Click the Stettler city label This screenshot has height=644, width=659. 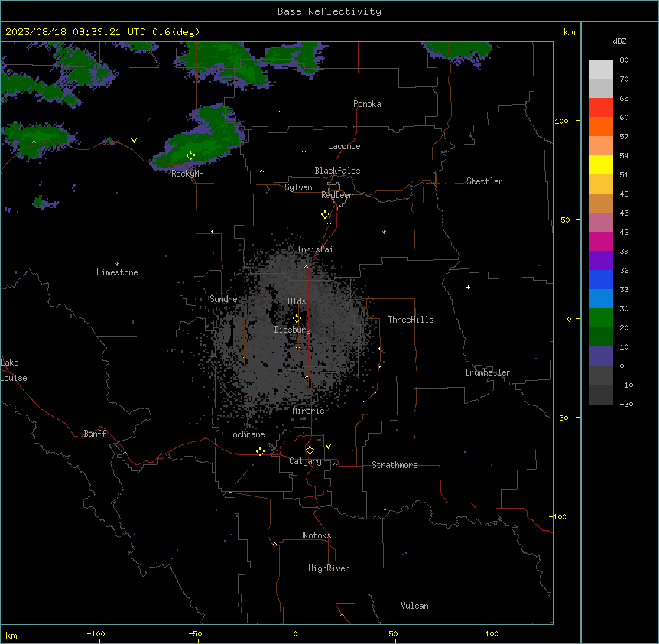[485, 181]
